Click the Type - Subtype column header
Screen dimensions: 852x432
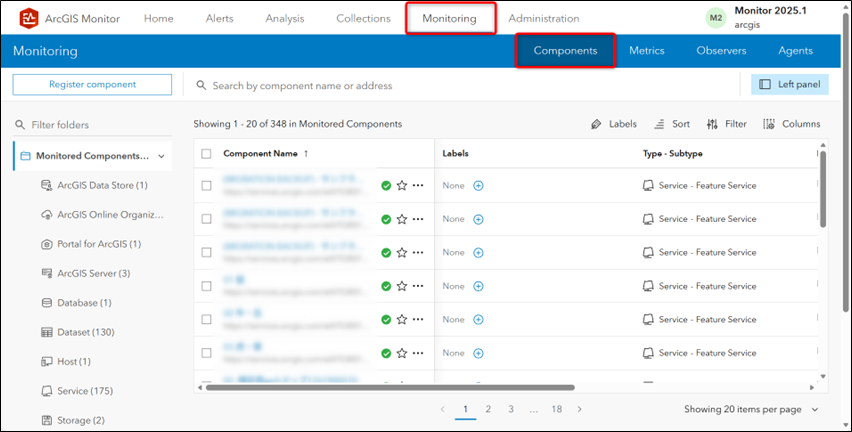[x=673, y=154]
